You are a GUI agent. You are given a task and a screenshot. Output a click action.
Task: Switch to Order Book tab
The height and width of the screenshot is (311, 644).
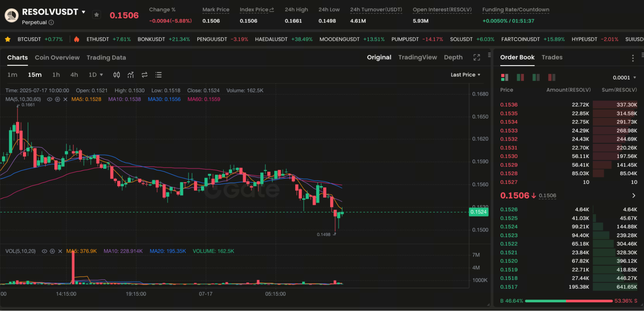click(x=517, y=57)
